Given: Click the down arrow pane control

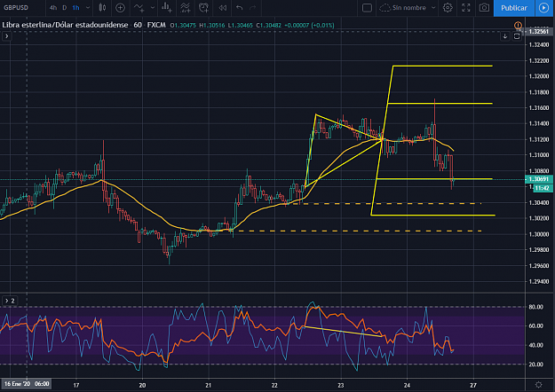Looking at the screenshot, I should 505,36.
